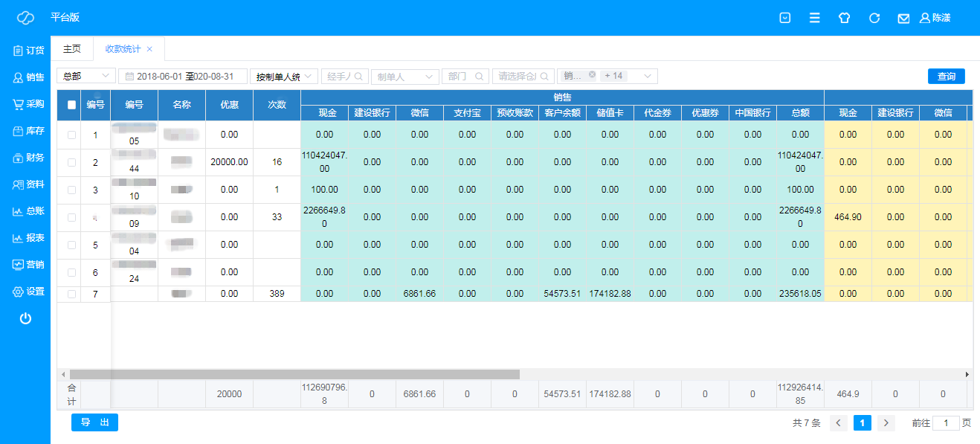Viewport: 980px width, 444px height.
Task: Click the cloud logo icon
Action: click(x=25, y=18)
